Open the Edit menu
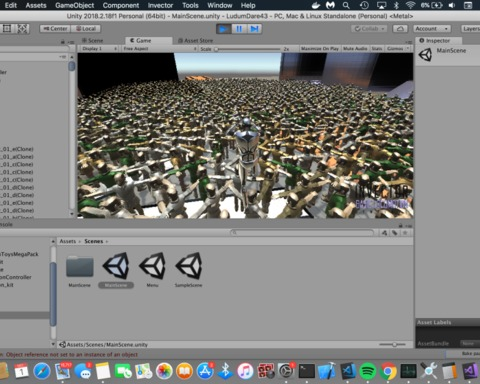The height and width of the screenshot is (384, 480). [x=11, y=5]
